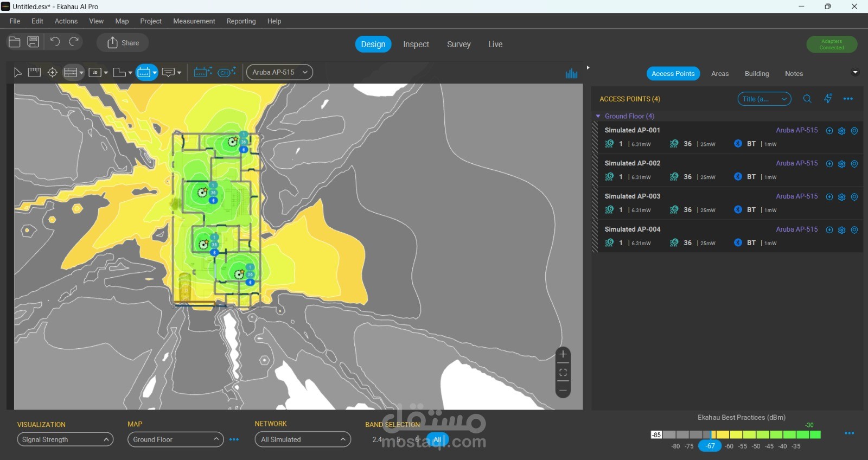
Task: Open the Building sidebar tab
Action: (x=757, y=74)
